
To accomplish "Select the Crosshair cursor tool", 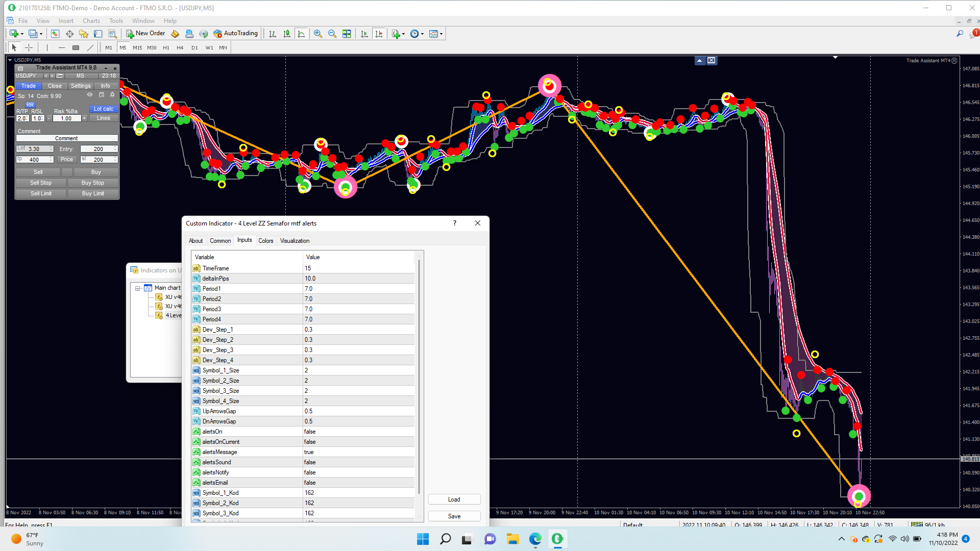I will coord(29,47).
